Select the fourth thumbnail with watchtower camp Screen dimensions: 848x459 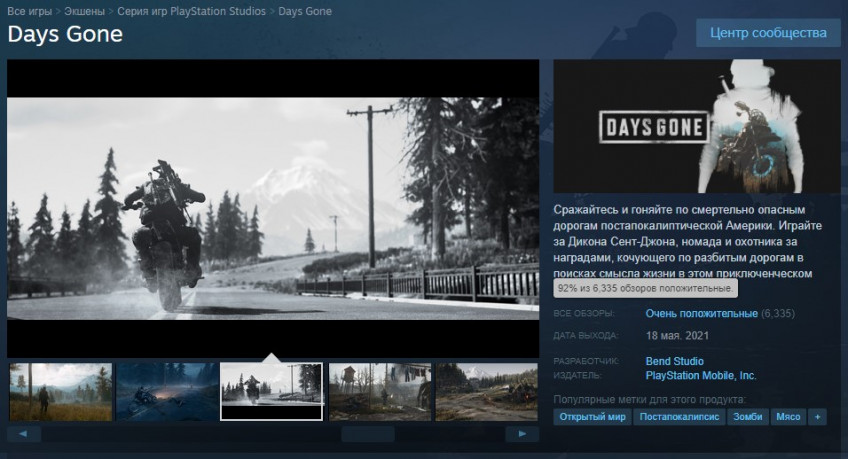380,391
